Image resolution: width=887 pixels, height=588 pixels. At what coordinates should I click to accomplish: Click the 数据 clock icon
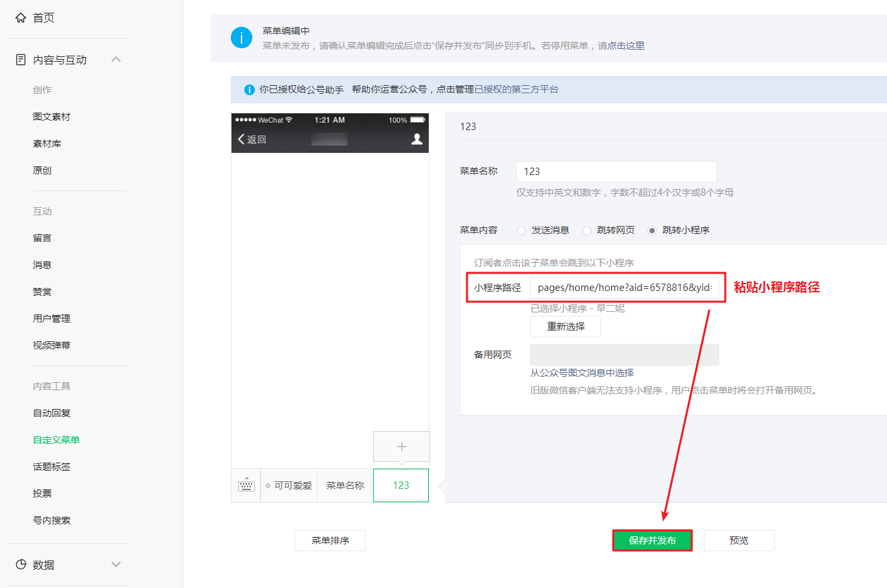click(x=21, y=565)
